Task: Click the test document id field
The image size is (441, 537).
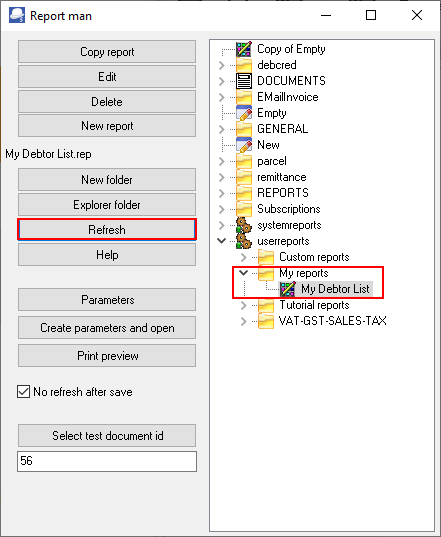Action: [107, 461]
